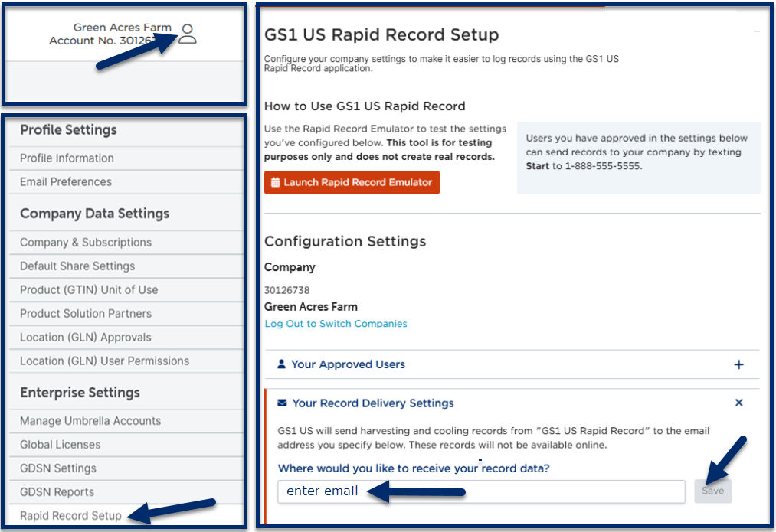
Task: Click the Your Approved Users section title
Action: coord(348,364)
